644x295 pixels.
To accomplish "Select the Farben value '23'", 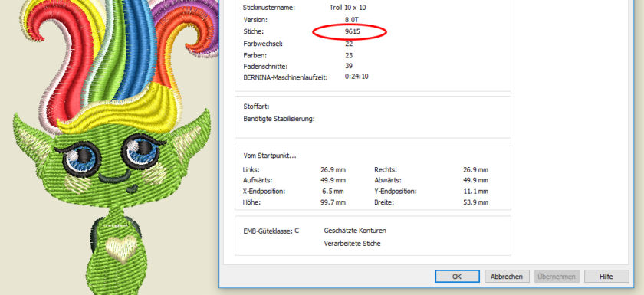I will click(x=349, y=55).
